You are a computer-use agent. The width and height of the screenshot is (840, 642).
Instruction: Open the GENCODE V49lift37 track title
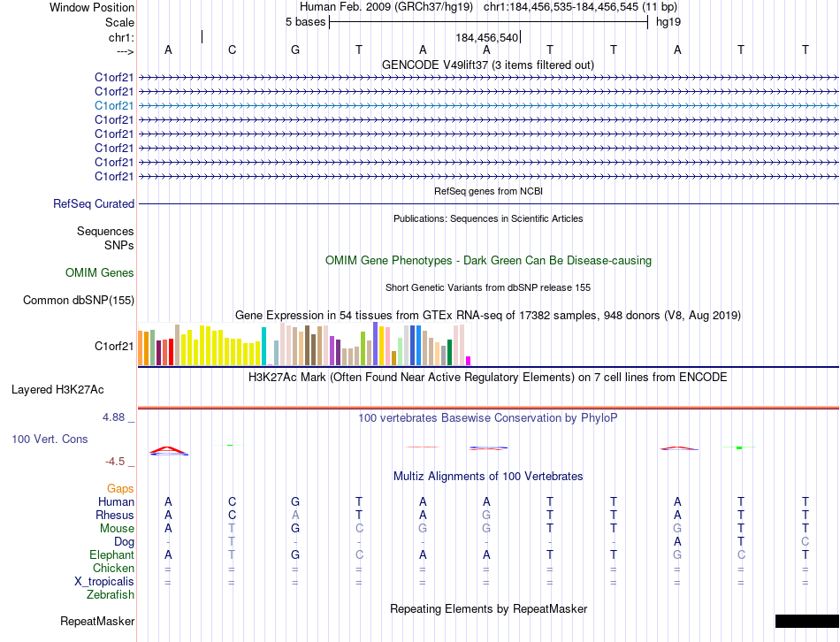pyautogui.click(x=487, y=65)
